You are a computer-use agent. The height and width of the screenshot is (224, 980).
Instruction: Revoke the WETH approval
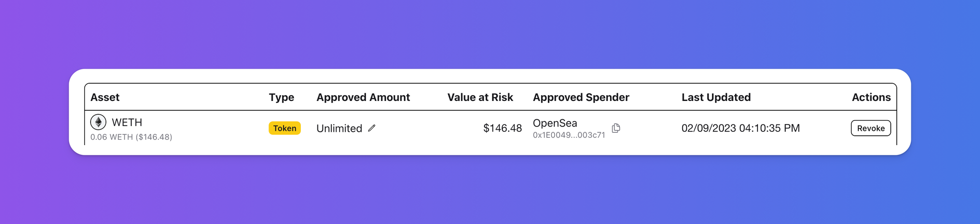pyautogui.click(x=870, y=128)
